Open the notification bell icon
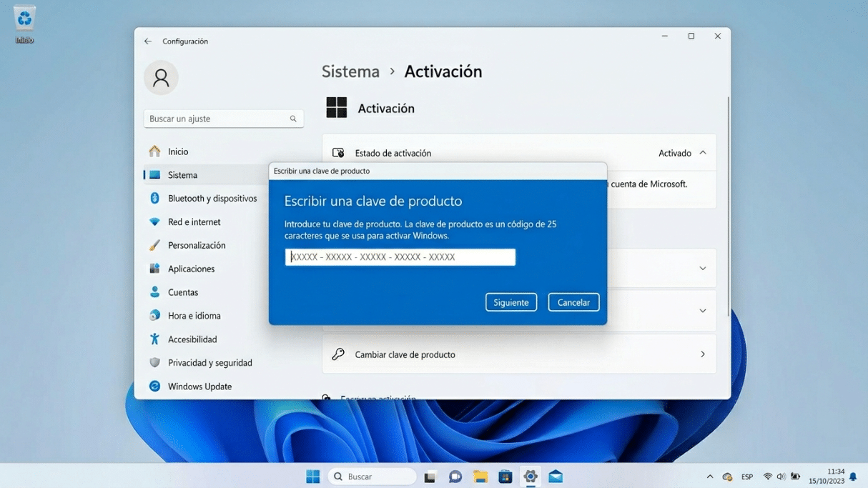The width and height of the screenshot is (868, 488). [x=853, y=477]
